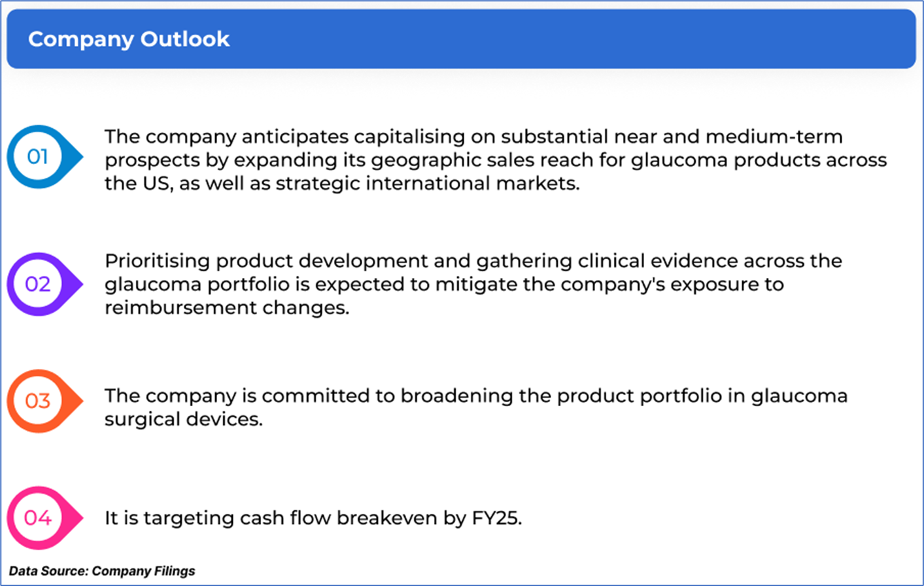Click the line starting 'glaucoma portfolio is expected'
The width and height of the screenshot is (924, 586).
coord(443,284)
